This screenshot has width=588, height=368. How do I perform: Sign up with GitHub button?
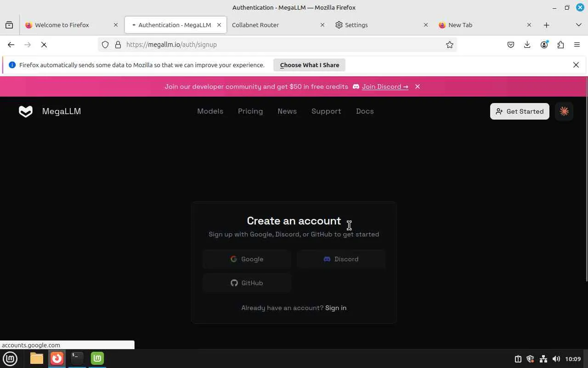[247, 283]
